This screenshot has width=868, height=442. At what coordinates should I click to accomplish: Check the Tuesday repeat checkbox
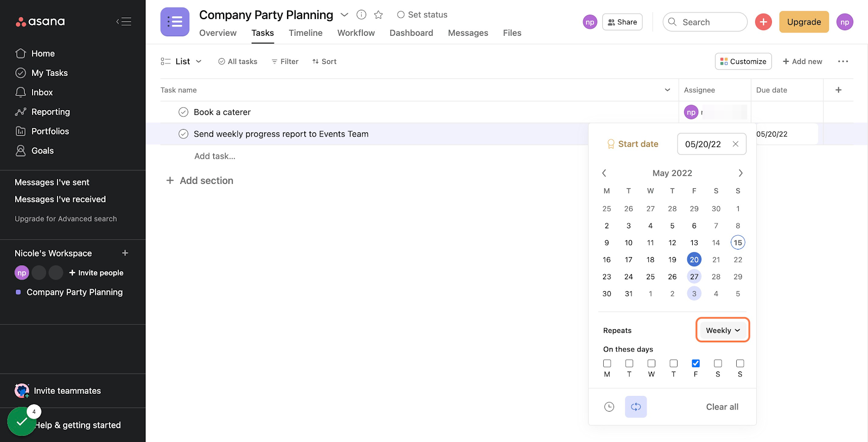pos(629,363)
